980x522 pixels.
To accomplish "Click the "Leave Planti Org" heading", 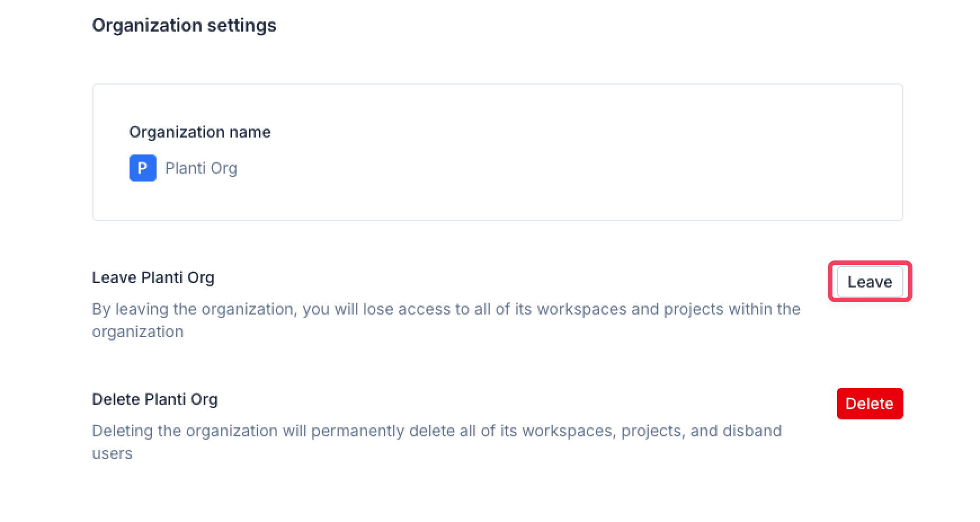I will tap(153, 277).
